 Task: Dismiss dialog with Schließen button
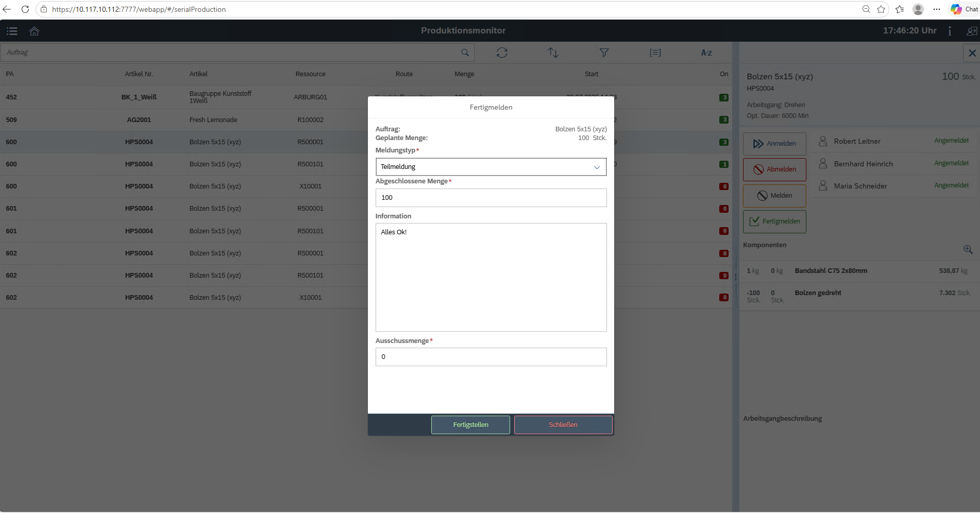pos(563,425)
